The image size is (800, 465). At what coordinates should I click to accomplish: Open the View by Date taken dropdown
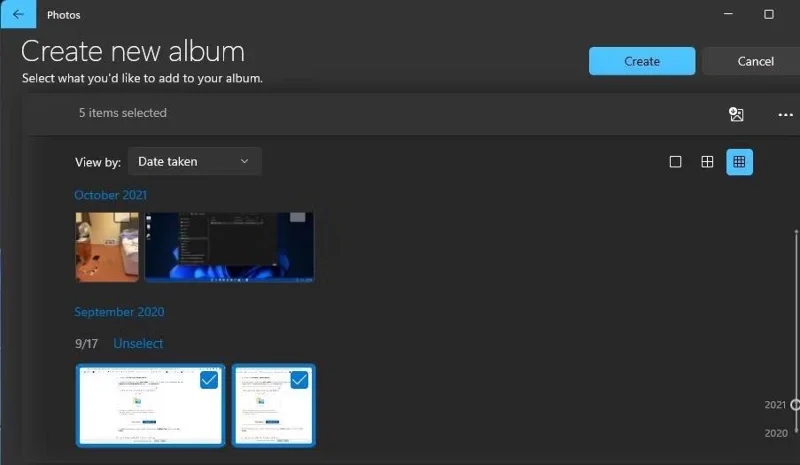[x=194, y=161]
